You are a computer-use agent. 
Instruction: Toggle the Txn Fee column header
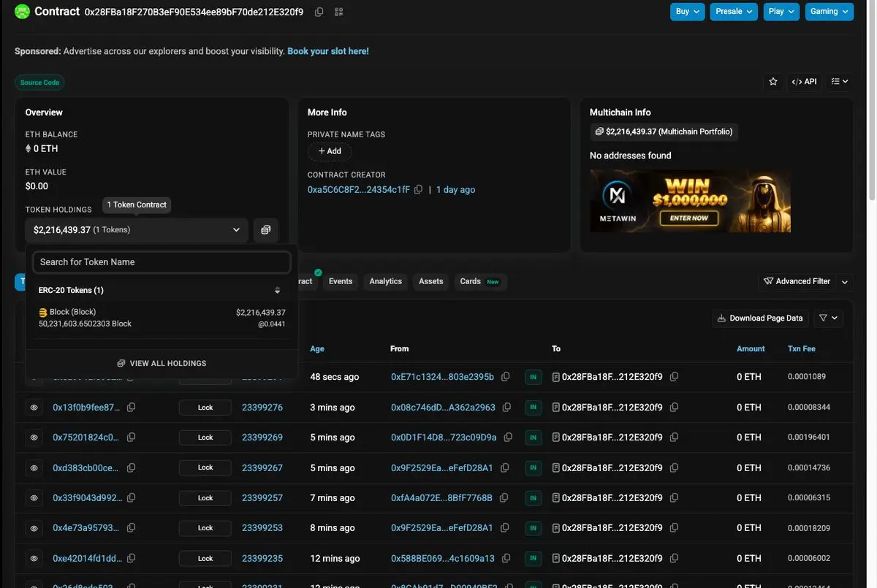click(x=802, y=349)
